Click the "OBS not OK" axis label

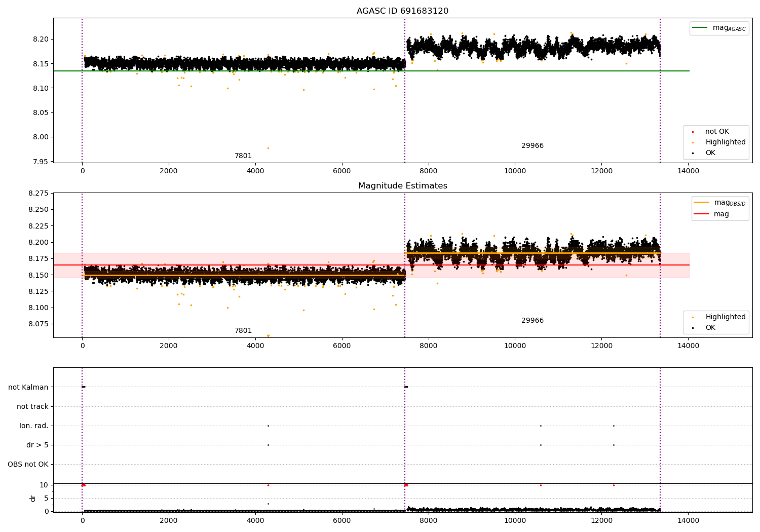(28, 465)
